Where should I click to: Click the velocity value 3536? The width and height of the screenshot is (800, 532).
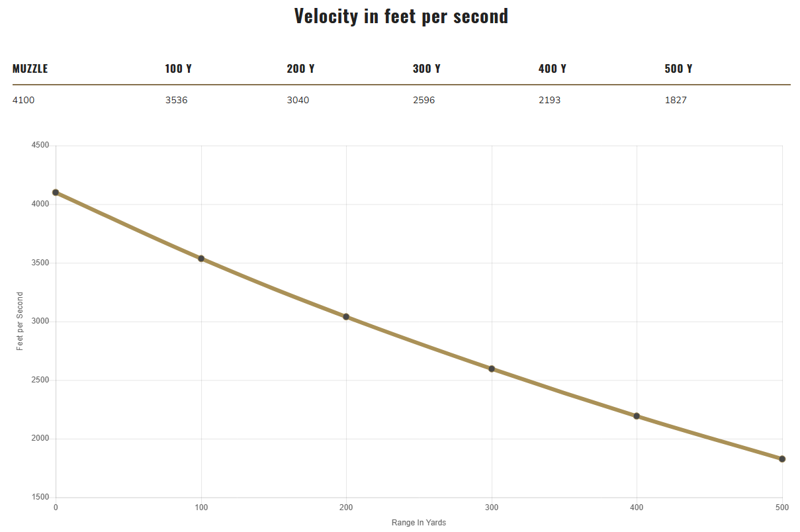point(177,101)
